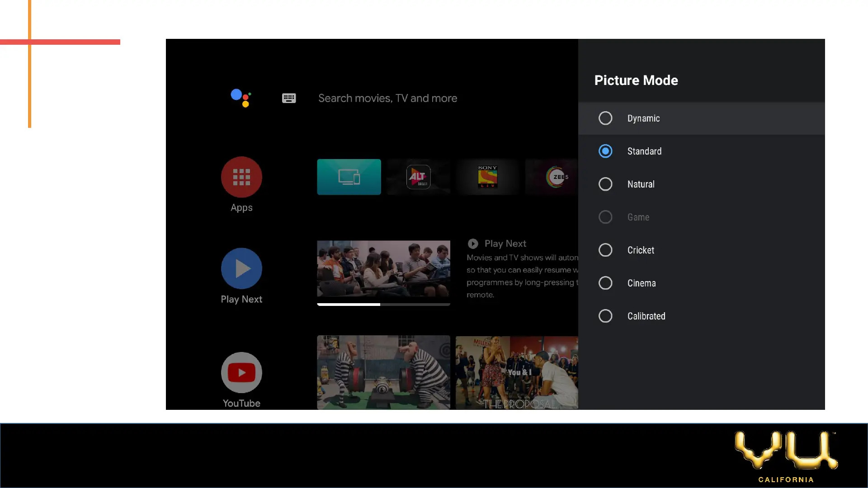868x488 pixels.
Task: Click the Google Assistant icon
Action: click(241, 98)
